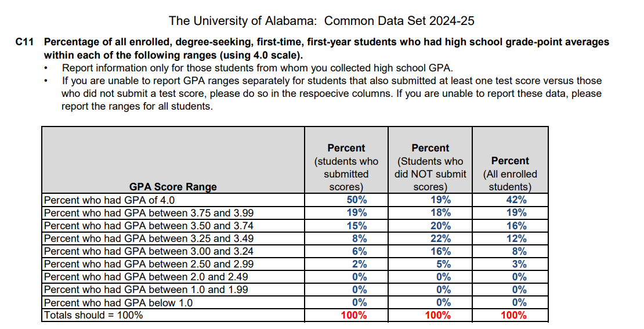Click the 'GPA Score Range' column header

pyautogui.click(x=173, y=187)
